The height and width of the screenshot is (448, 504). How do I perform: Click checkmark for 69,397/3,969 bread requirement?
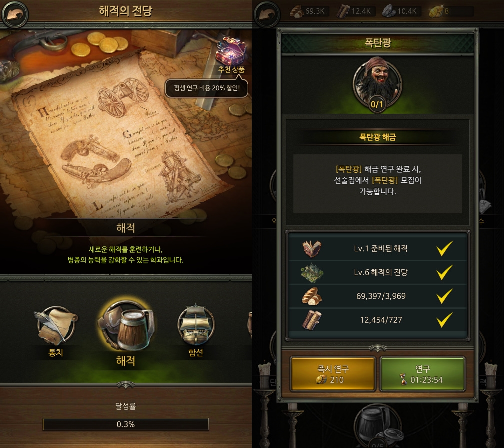click(445, 296)
